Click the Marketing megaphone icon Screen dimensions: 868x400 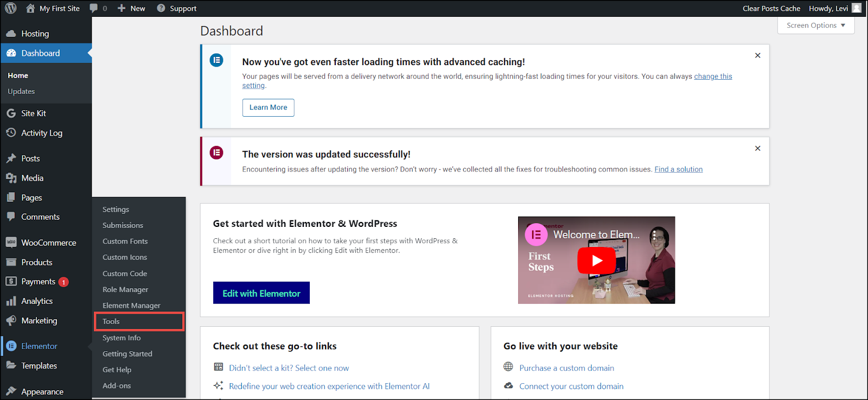[x=11, y=321]
